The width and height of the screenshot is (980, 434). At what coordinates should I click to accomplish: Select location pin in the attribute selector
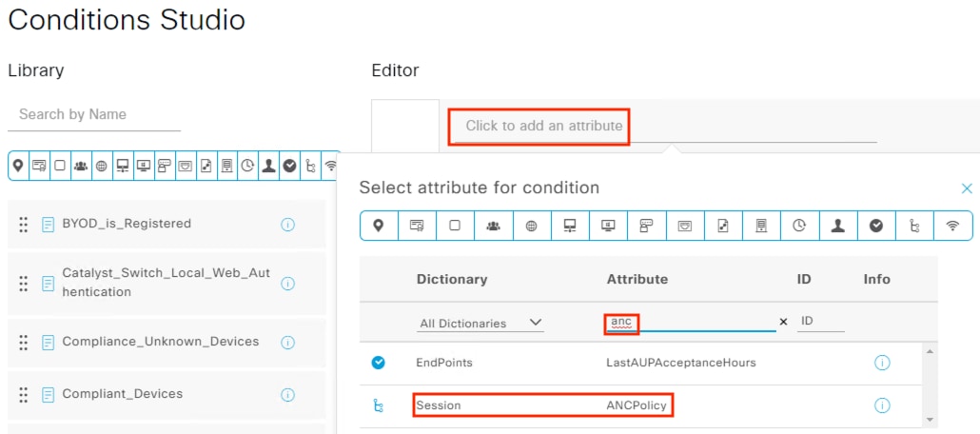click(x=379, y=226)
